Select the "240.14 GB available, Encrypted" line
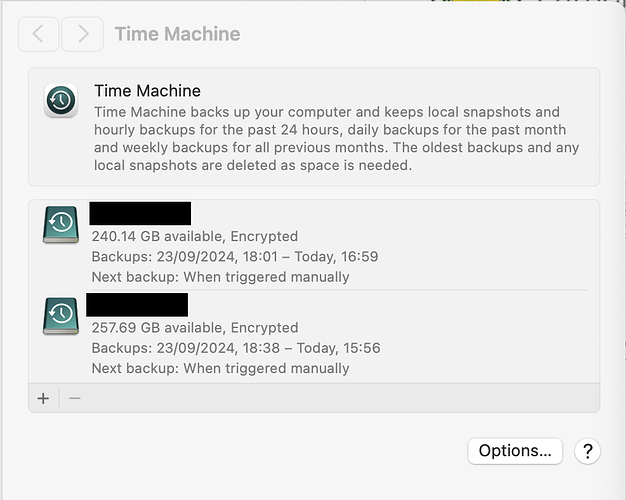 click(x=195, y=236)
